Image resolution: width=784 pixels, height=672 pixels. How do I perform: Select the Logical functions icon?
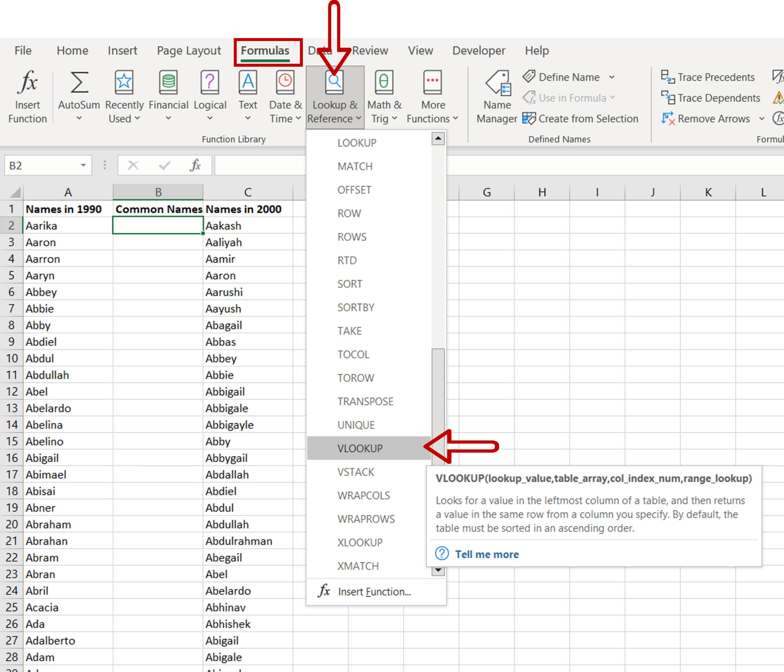click(x=210, y=82)
